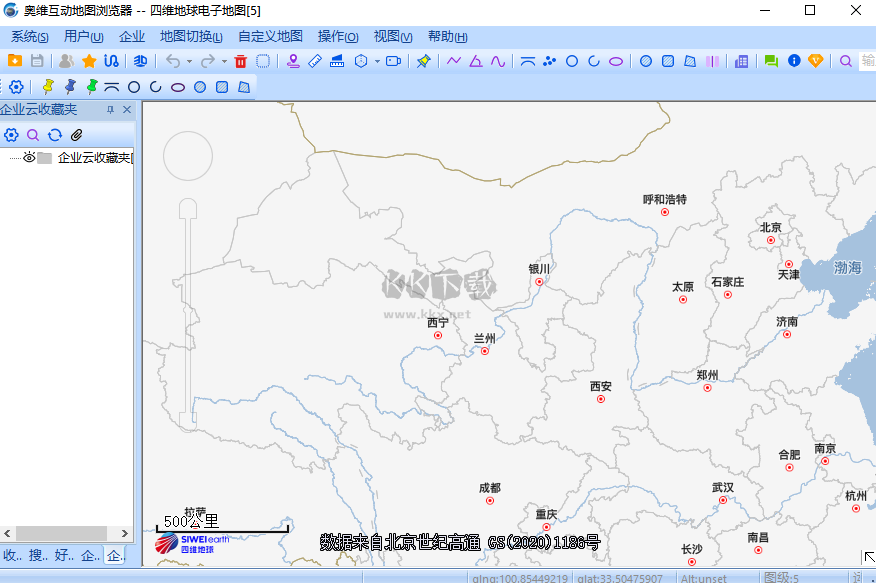Open the search magnifier on the toolbar
Screen dimensions: 876x583
pyautogui.click(x=845, y=61)
